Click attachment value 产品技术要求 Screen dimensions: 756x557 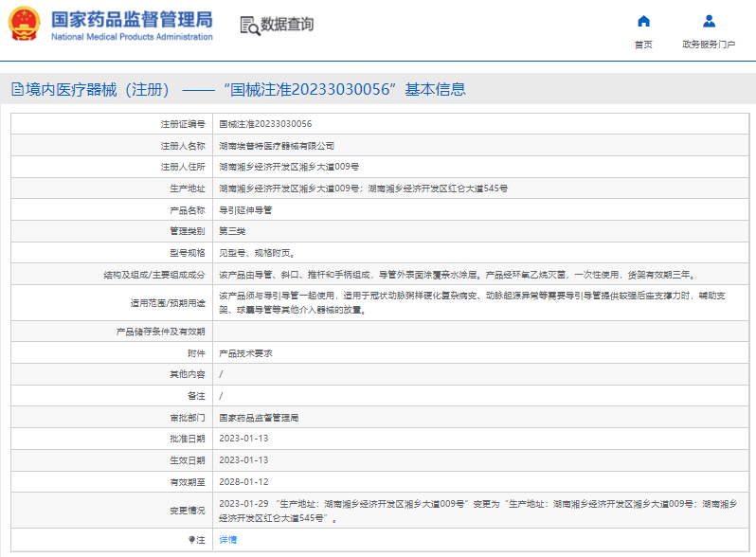[x=245, y=353]
